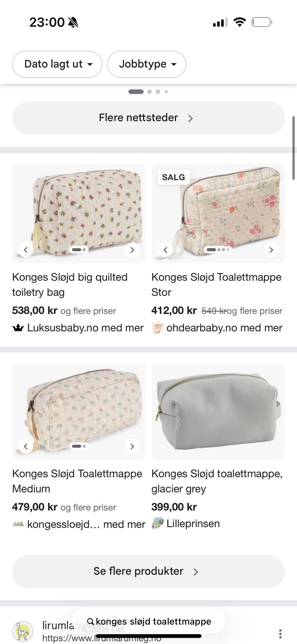Tap Se flere produkter button
This screenshot has height=644, width=297.
click(148, 571)
